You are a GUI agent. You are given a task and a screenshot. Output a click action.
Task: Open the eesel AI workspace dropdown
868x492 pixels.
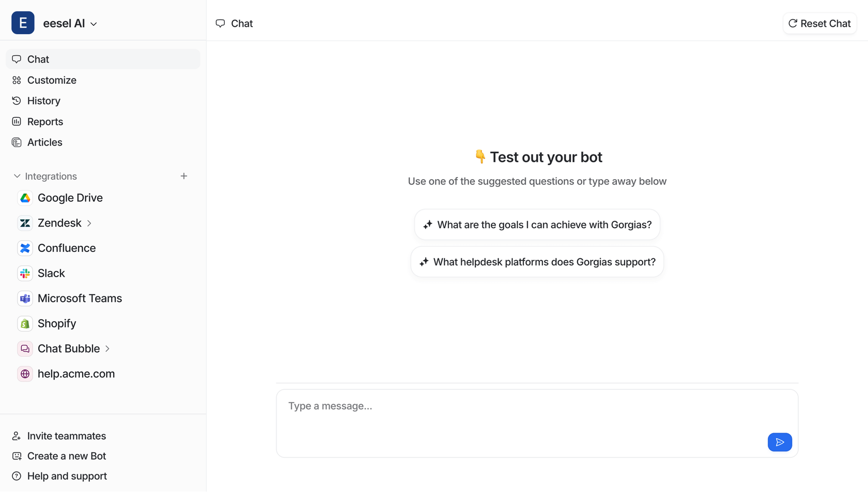[94, 24]
